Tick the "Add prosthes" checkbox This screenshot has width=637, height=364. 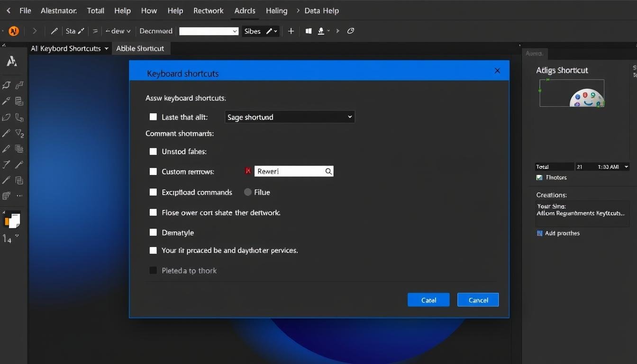(x=539, y=233)
